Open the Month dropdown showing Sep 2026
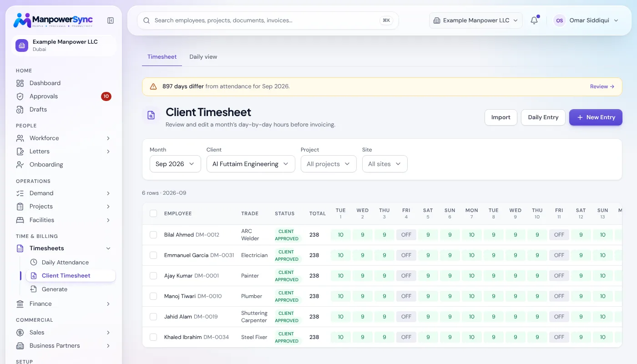The width and height of the screenshot is (637, 364). [x=175, y=164]
